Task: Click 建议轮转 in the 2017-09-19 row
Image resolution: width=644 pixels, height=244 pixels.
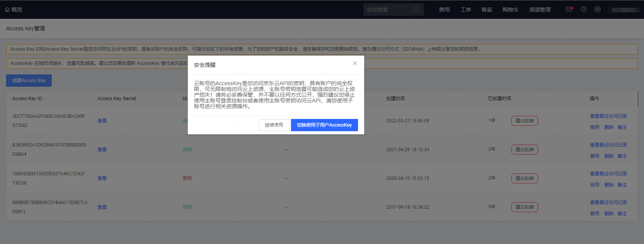Action: [525, 207]
